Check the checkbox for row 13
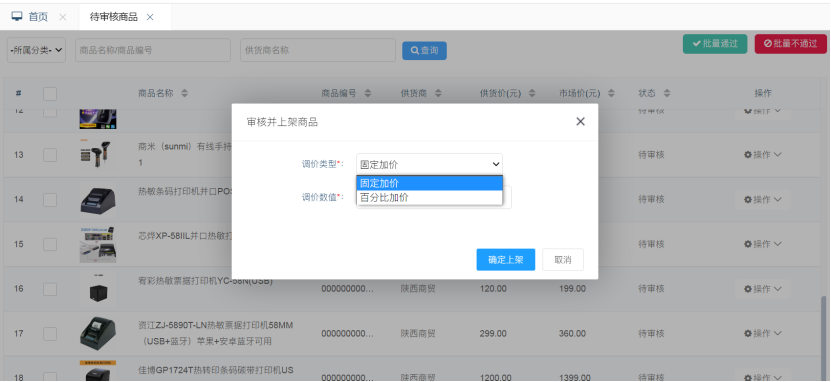The width and height of the screenshot is (831, 382). (50, 155)
